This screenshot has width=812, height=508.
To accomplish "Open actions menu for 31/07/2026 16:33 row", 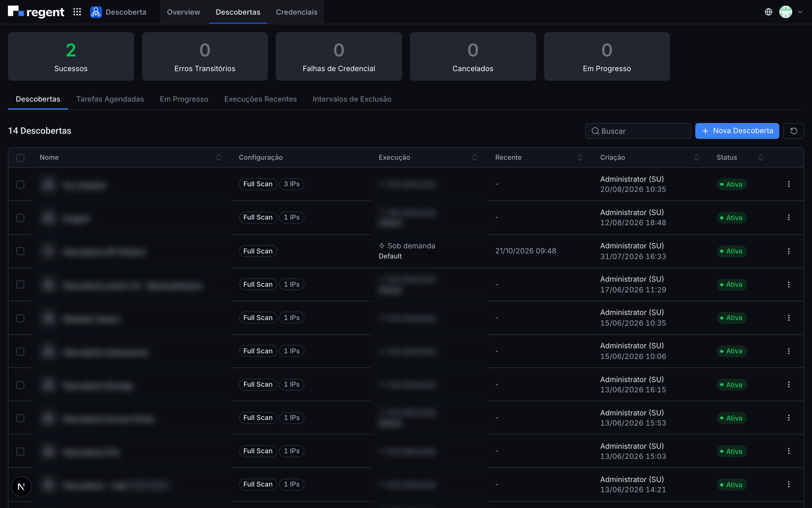I will 789,251.
